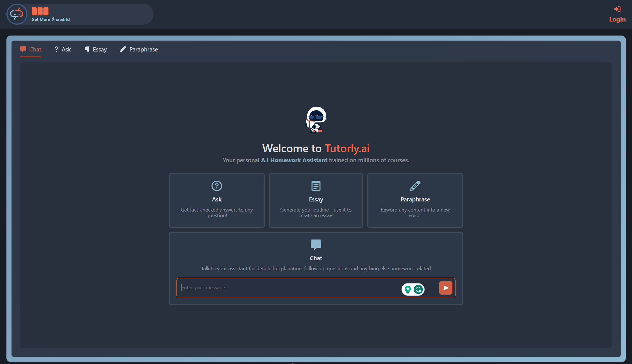Click 'A.I Homework Assistant' text

[x=294, y=160]
